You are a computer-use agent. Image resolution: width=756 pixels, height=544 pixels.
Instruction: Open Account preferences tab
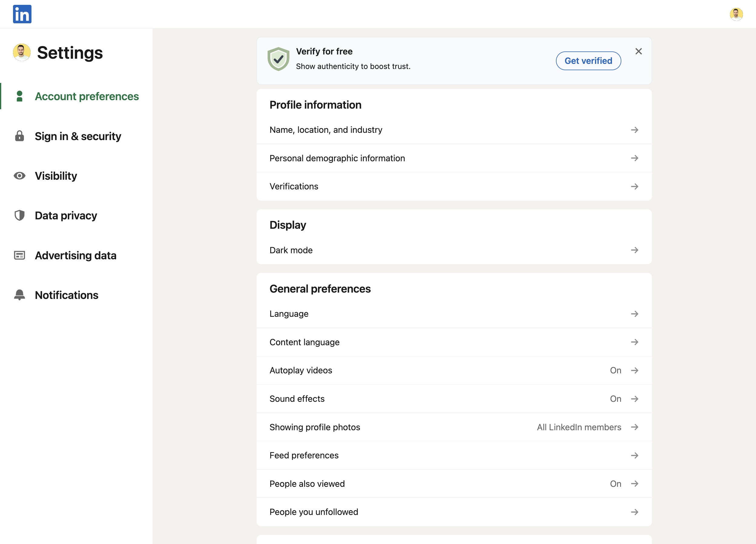coord(76,96)
